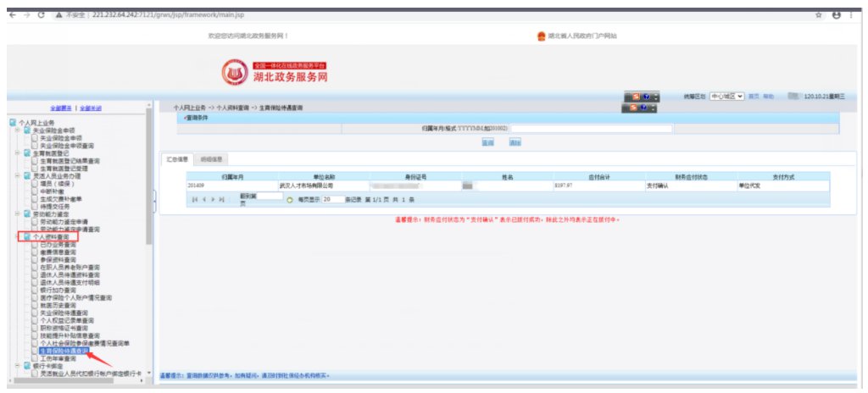Viewport: 868px width, 393px height.
Task: Open 缴费信息查询 tree item
Action: coord(58,252)
